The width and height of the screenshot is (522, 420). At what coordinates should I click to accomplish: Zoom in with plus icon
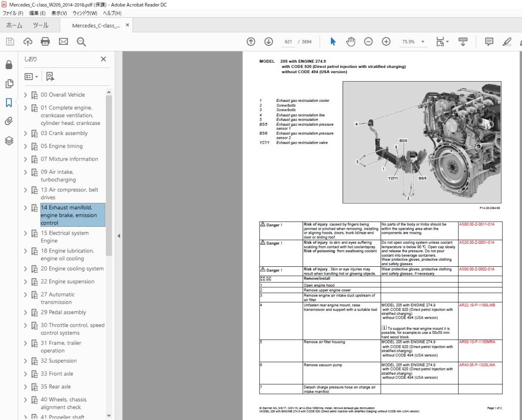pos(386,41)
